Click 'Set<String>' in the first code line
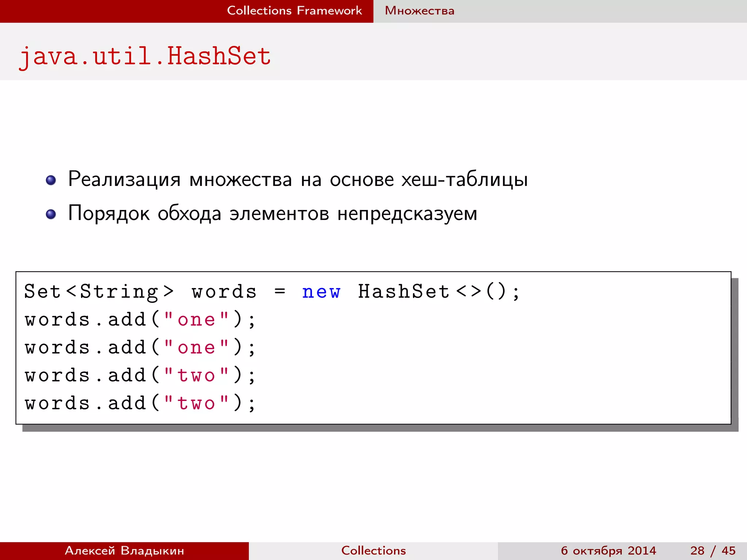 tap(99, 292)
